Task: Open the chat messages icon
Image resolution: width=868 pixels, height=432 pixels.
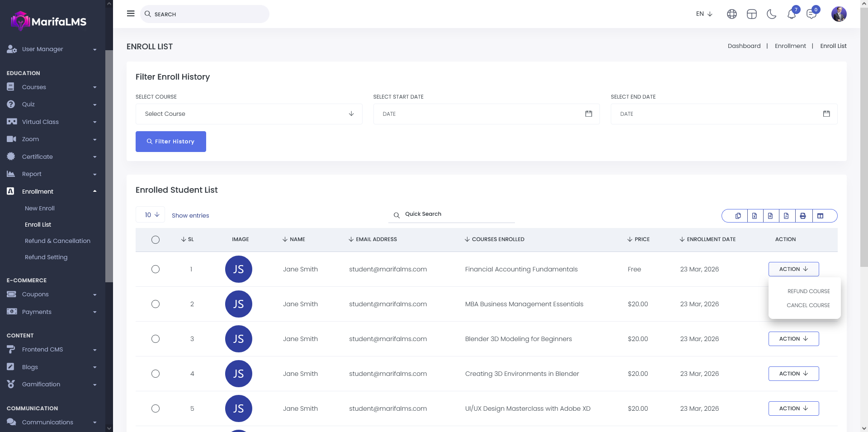Action: pos(811,14)
